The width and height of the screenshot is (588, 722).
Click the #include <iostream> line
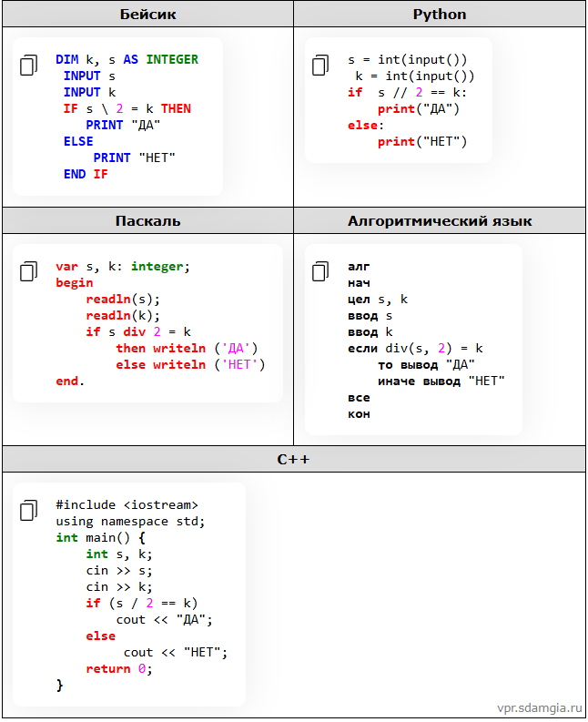pos(127,504)
